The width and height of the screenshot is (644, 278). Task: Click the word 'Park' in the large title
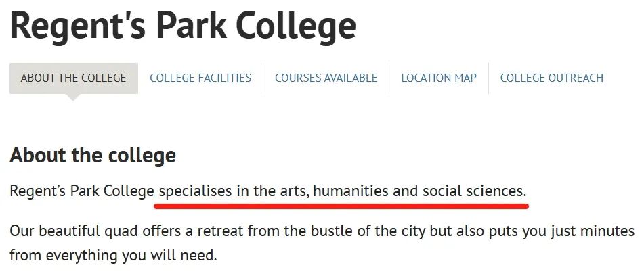(x=191, y=26)
